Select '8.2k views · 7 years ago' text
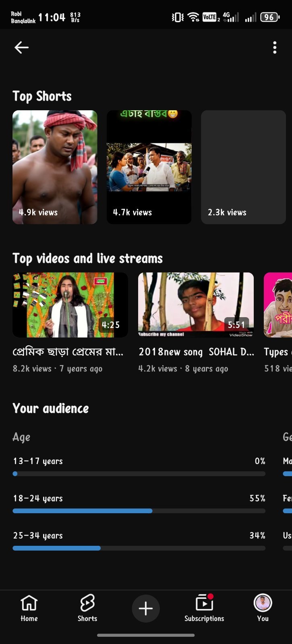This screenshot has width=292, height=644. click(58, 369)
